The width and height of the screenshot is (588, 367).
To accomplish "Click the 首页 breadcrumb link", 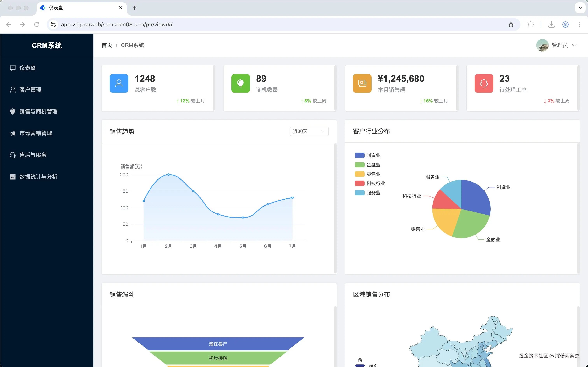I will tap(107, 45).
